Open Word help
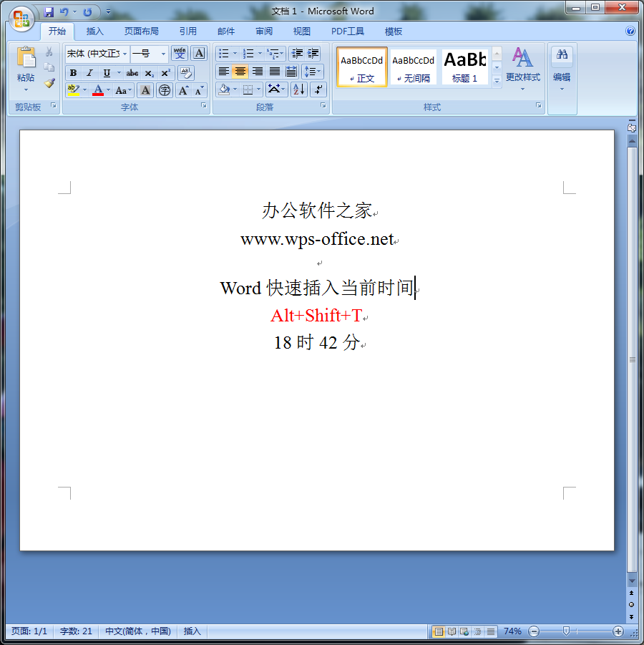 [630, 31]
